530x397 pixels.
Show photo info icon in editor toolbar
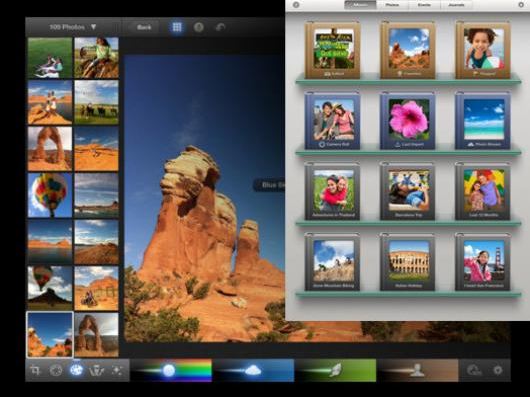199,27
